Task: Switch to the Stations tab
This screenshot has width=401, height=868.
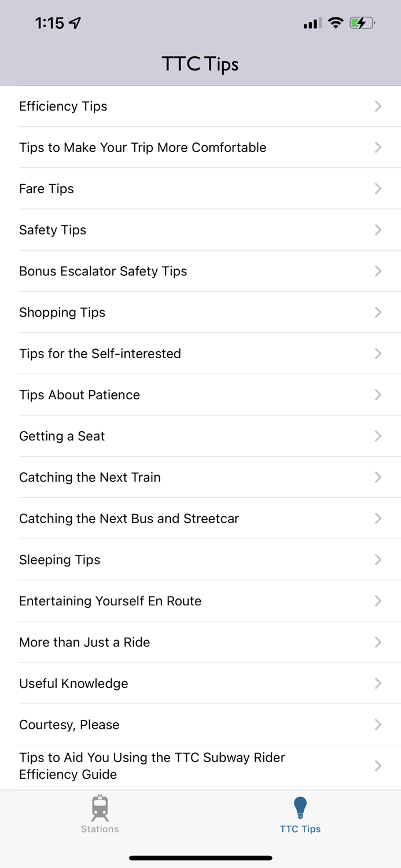Action: pyautogui.click(x=100, y=815)
